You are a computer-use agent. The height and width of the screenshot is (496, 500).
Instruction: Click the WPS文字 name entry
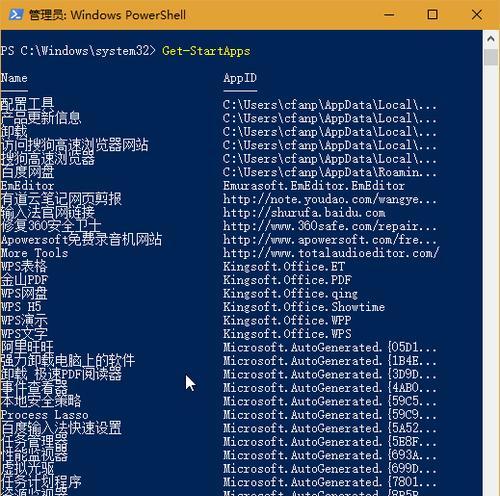(x=24, y=334)
